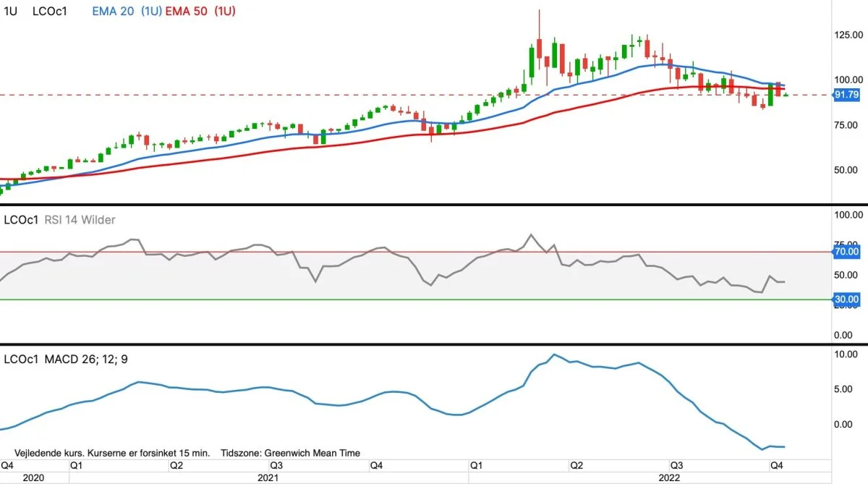The height and width of the screenshot is (484, 868).
Task: Click the 'Tidszone: Greenwich Mean Time' text
Action: pos(290,453)
